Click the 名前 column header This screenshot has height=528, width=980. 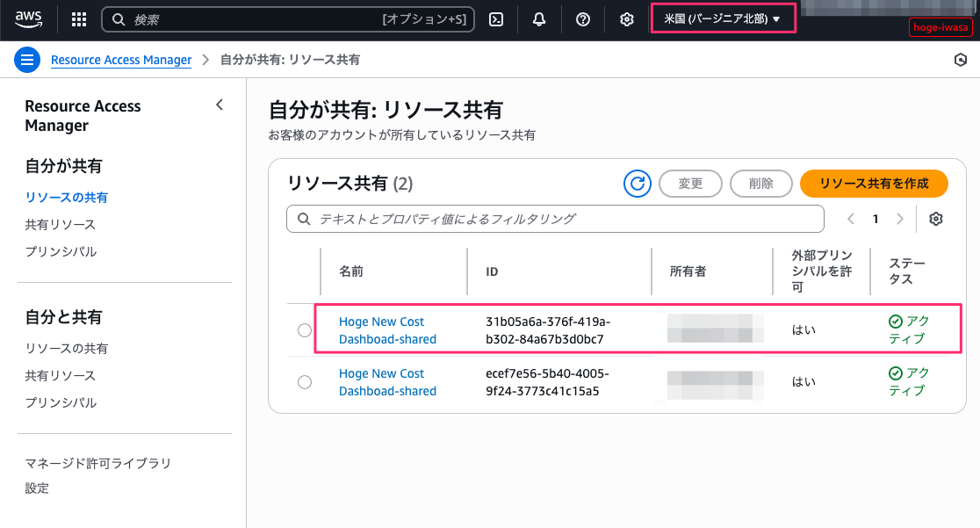point(351,271)
